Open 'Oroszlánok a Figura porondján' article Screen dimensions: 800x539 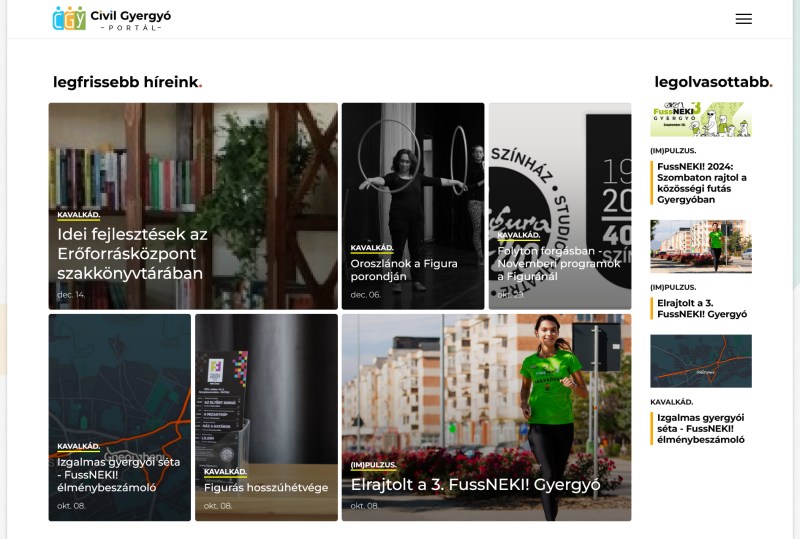(x=404, y=270)
